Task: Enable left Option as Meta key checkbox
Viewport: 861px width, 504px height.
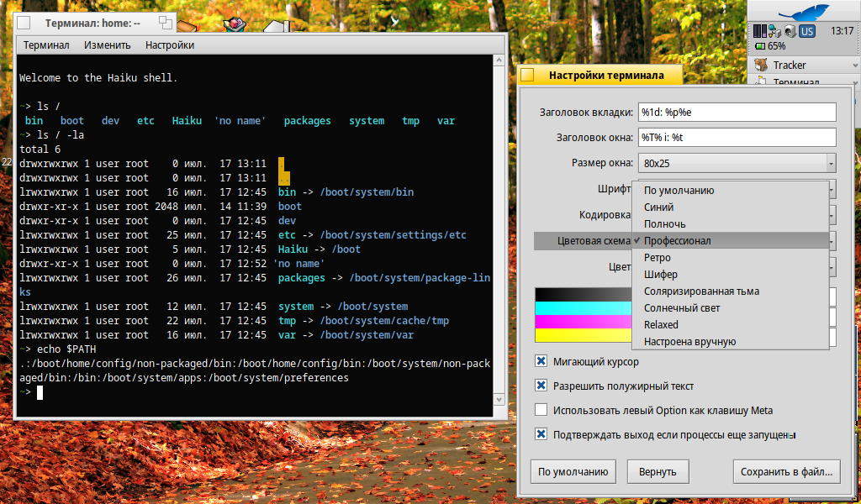Action: point(541,411)
